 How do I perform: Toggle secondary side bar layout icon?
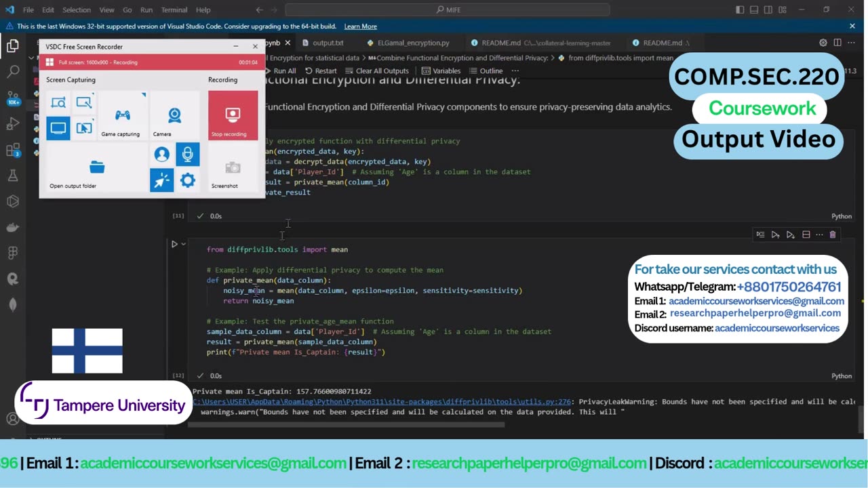coord(768,10)
